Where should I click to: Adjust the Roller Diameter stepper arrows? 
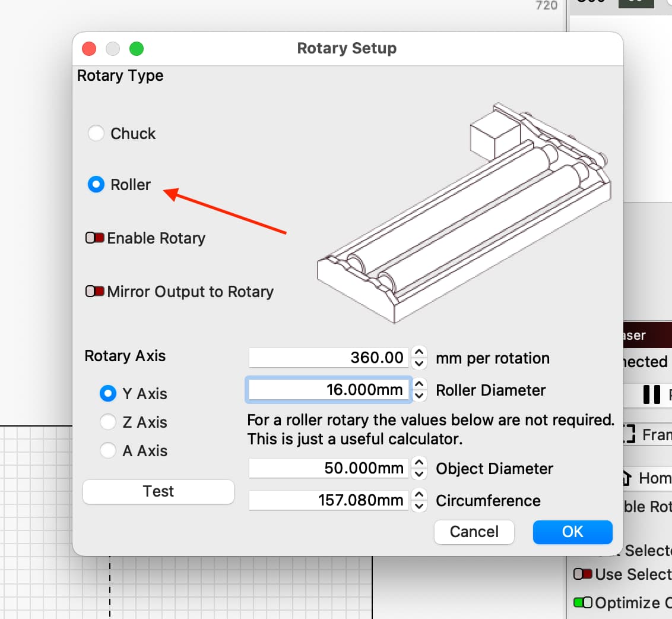tap(420, 390)
